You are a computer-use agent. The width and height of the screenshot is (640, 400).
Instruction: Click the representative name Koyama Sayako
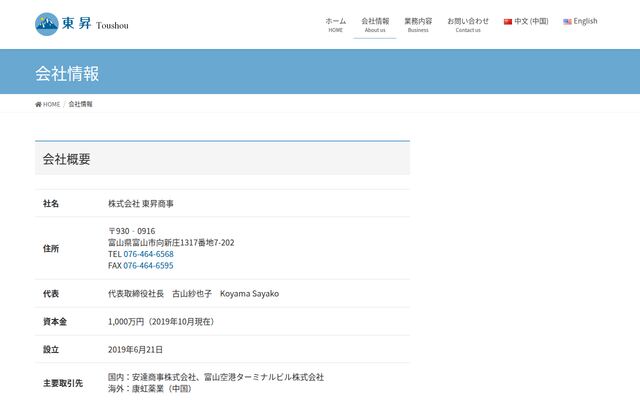point(249,293)
